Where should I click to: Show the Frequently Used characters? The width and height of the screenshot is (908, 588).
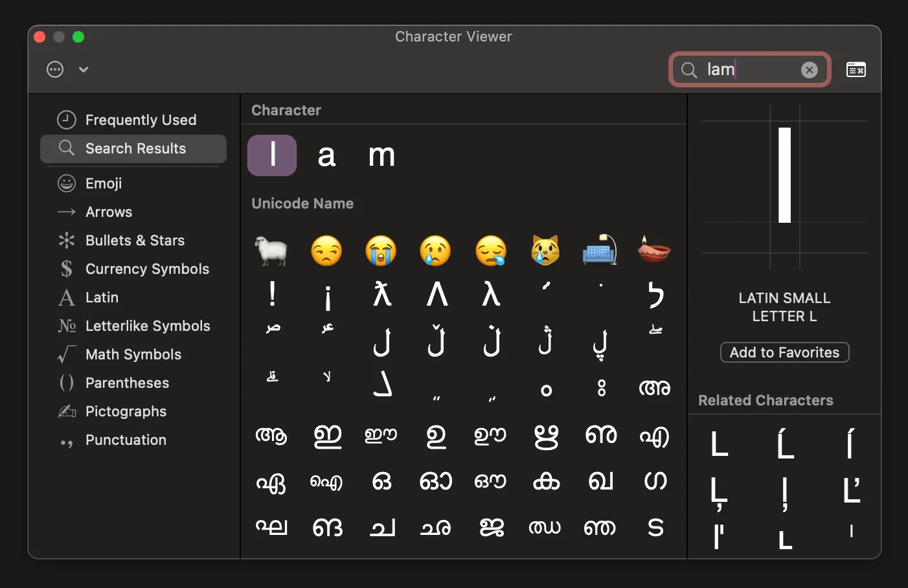[141, 120]
